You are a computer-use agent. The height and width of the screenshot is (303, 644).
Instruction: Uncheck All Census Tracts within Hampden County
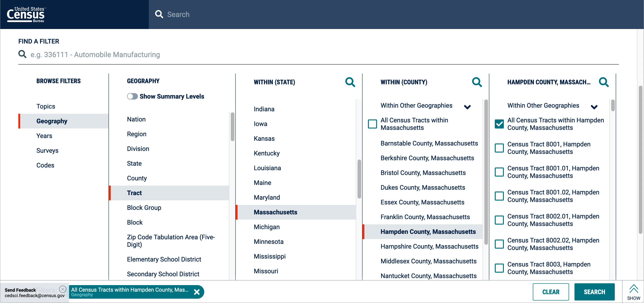tap(499, 124)
